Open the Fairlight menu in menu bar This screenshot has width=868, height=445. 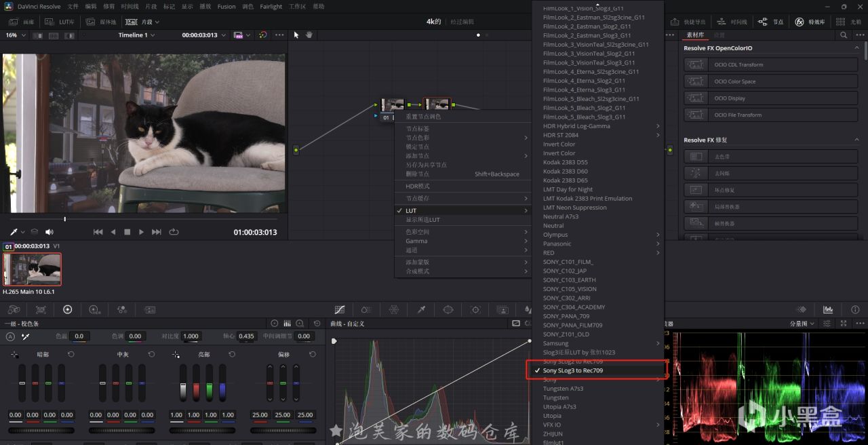(x=271, y=6)
